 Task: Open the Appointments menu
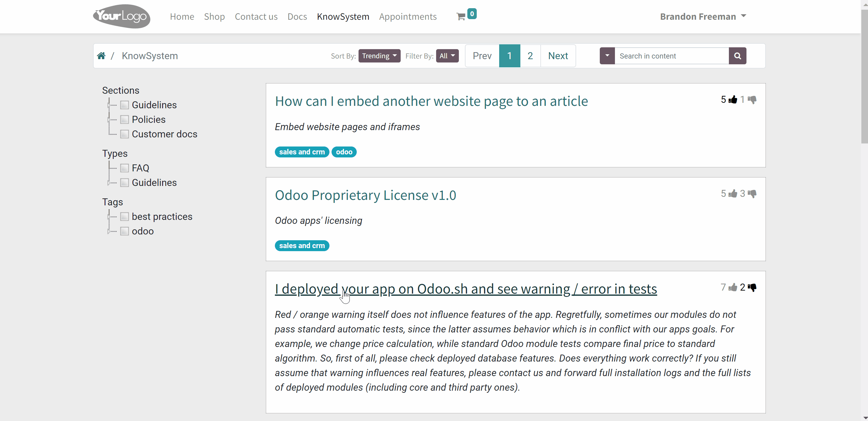point(408,16)
